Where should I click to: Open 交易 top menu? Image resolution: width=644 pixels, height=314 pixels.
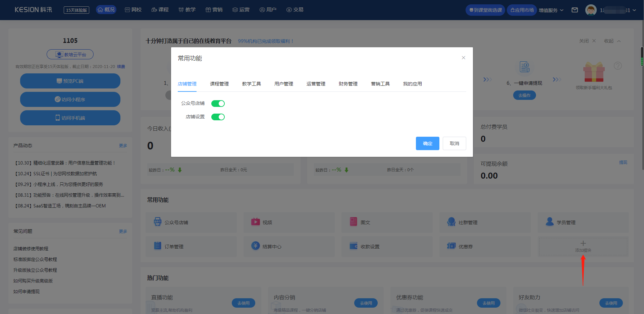[x=295, y=10]
